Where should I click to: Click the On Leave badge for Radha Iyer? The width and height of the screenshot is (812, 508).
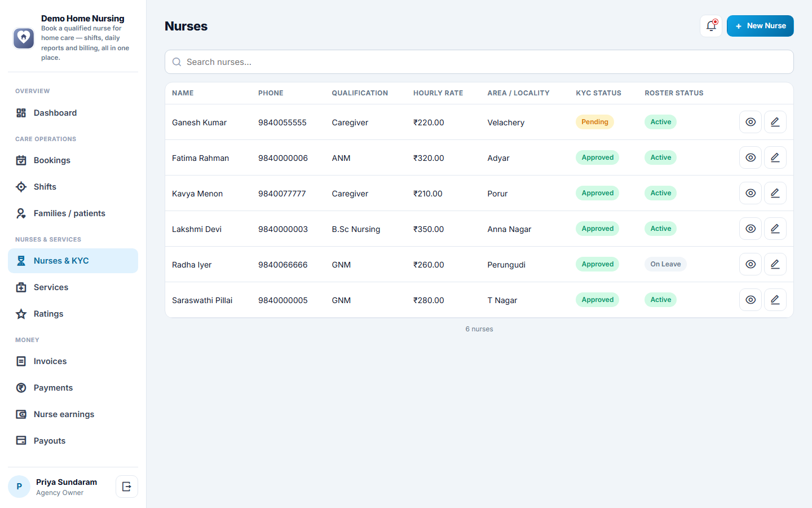click(x=665, y=264)
